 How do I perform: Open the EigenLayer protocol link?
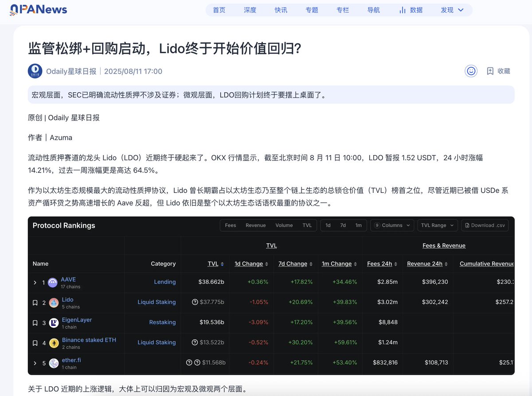77,320
